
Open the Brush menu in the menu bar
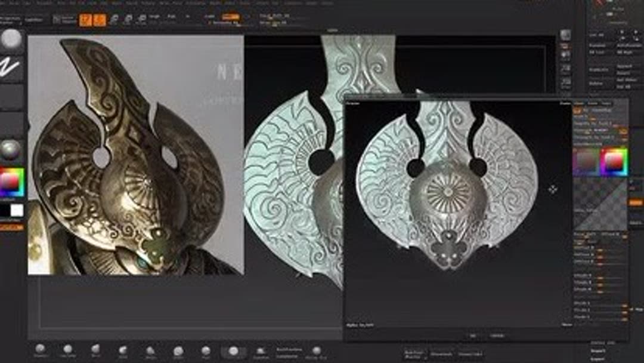tap(14, 3)
